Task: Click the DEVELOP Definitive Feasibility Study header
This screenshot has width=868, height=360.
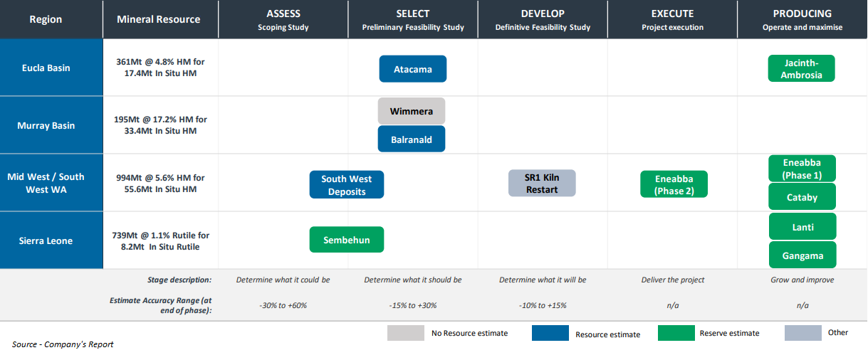Action: point(543,19)
